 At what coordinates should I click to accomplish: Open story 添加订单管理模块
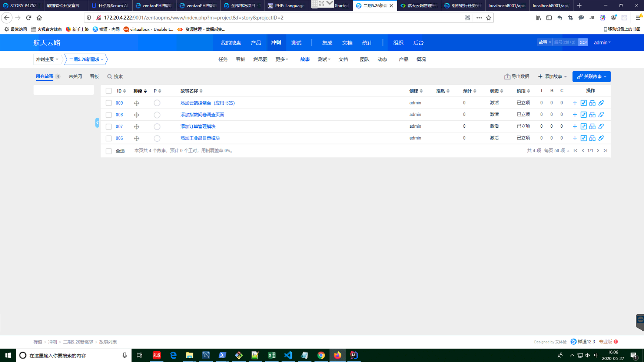click(x=198, y=127)
